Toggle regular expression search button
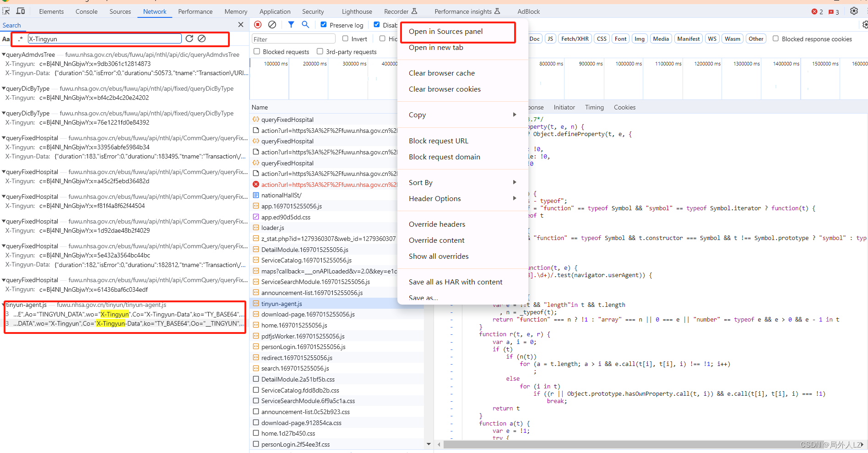Image resolution: width=868 pixels, height=453 pixels. click(20, 39)
